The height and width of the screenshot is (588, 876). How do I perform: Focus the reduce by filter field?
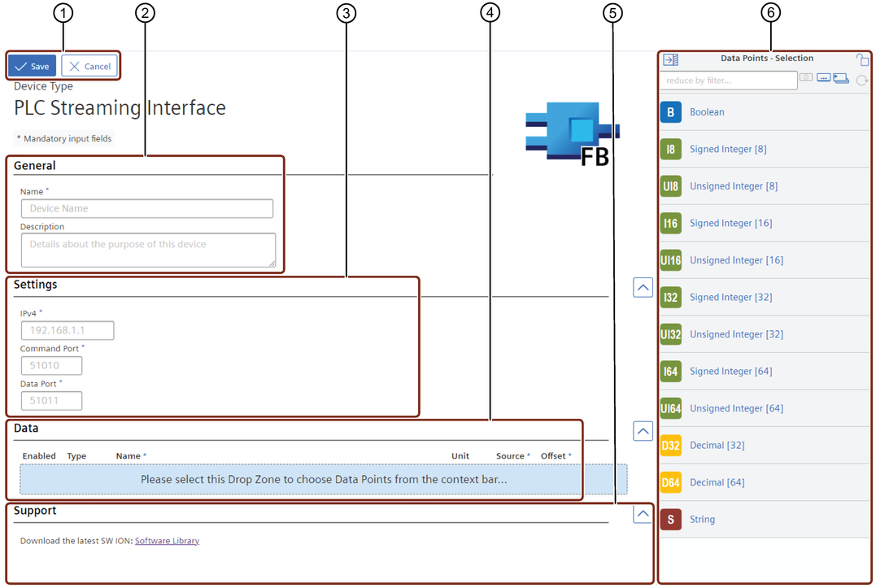728,81
